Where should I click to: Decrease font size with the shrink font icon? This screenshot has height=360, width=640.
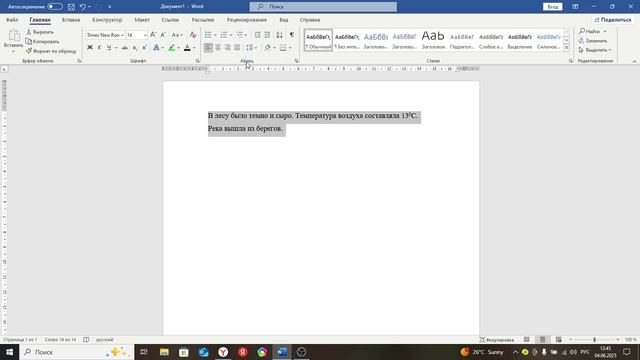(163, 35)
